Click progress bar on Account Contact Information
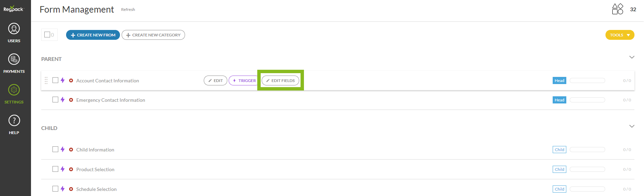The image size is (644, 196). pyautogui.click(x=587, y=81)
